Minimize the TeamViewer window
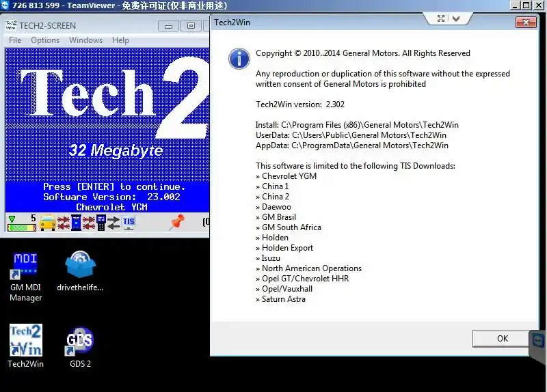This screenshot has height=392, width=547. click(x=516, y=5)
